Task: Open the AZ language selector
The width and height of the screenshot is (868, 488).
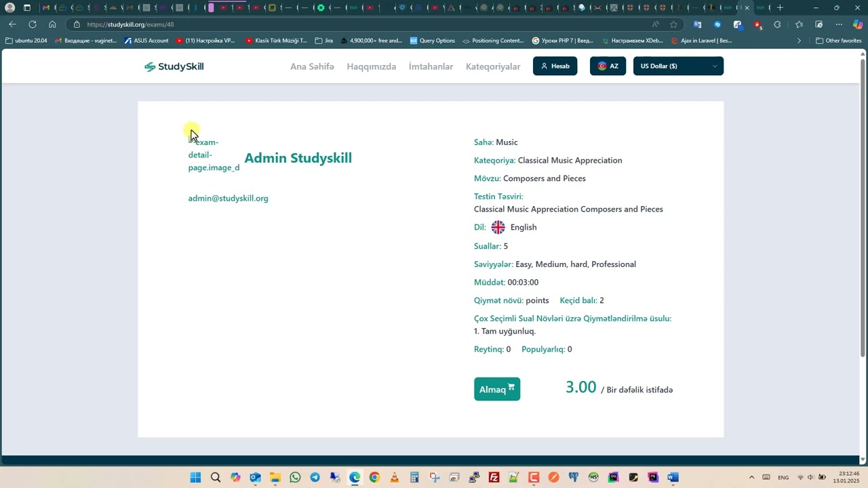Action: pos(608,66)
